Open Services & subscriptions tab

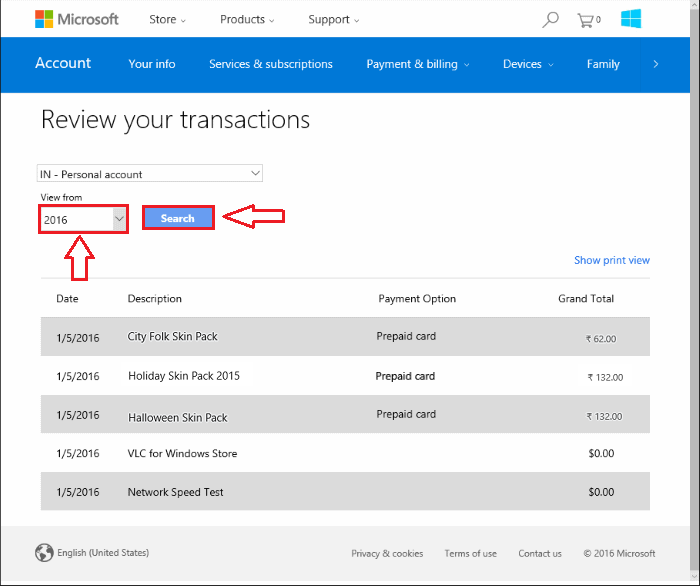pos(271,64)
